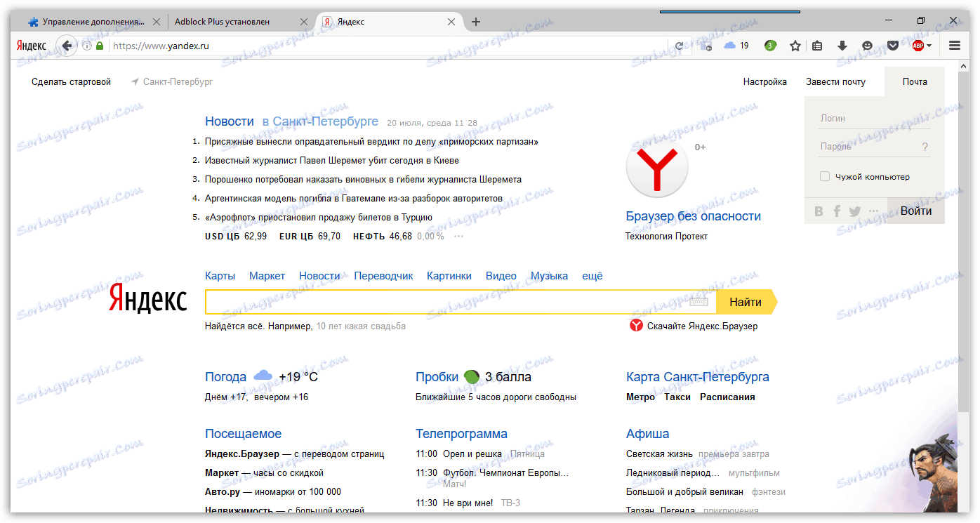The width and height of the screenshot is (980, 523).
Task: Click the Yandex logo in the browser toolbar
Action: pyautogui.click(x=31, y=46)
